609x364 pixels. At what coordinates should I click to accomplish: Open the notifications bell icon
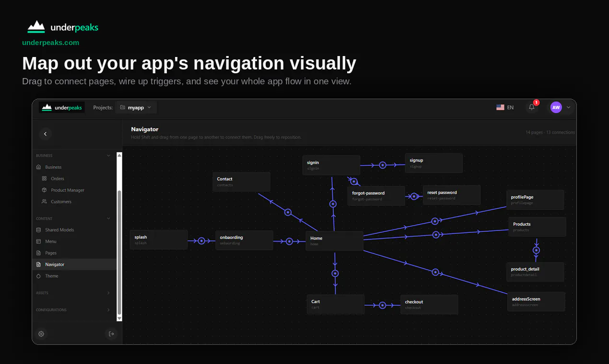(531, 107)
